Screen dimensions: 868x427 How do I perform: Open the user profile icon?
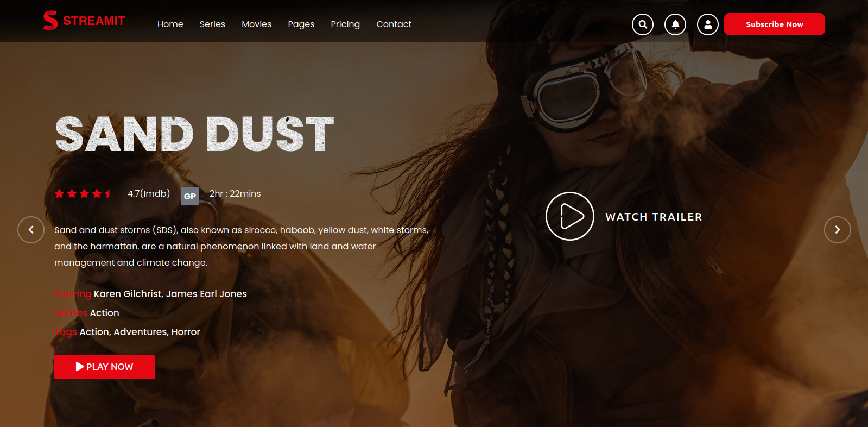(x=708, y=24)
